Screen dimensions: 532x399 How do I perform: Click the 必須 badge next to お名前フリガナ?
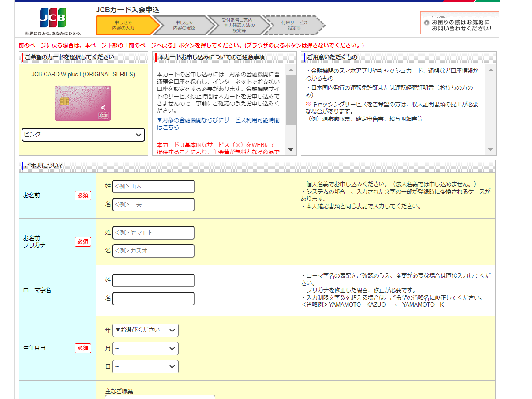pyautogui.click(x=83, y=241)
